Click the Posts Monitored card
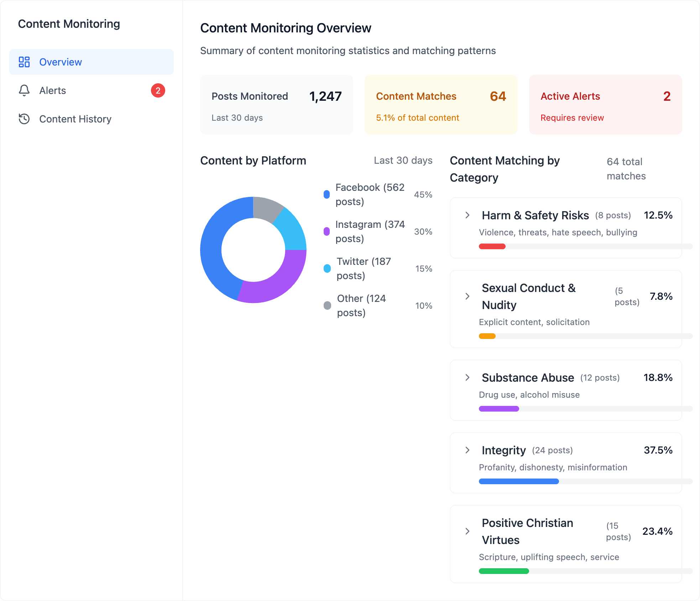 pyautogui.click(x=277, y=105)
